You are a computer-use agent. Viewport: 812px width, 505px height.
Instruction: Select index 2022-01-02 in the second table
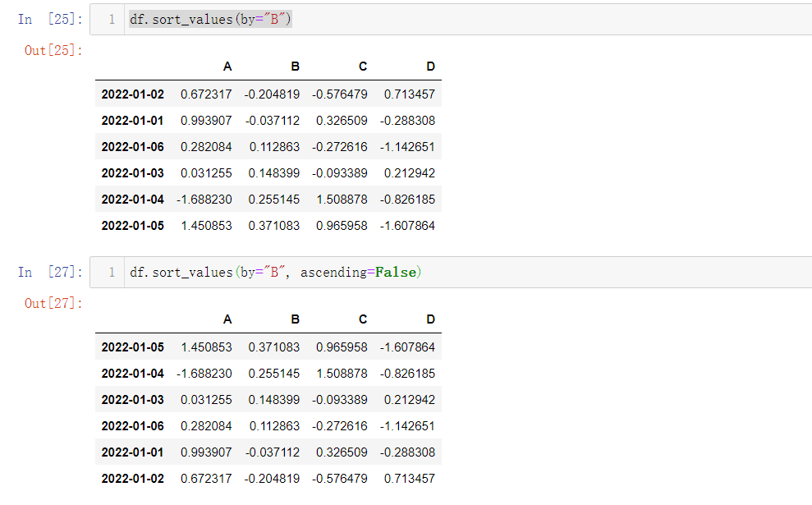[x=132, y=479]
